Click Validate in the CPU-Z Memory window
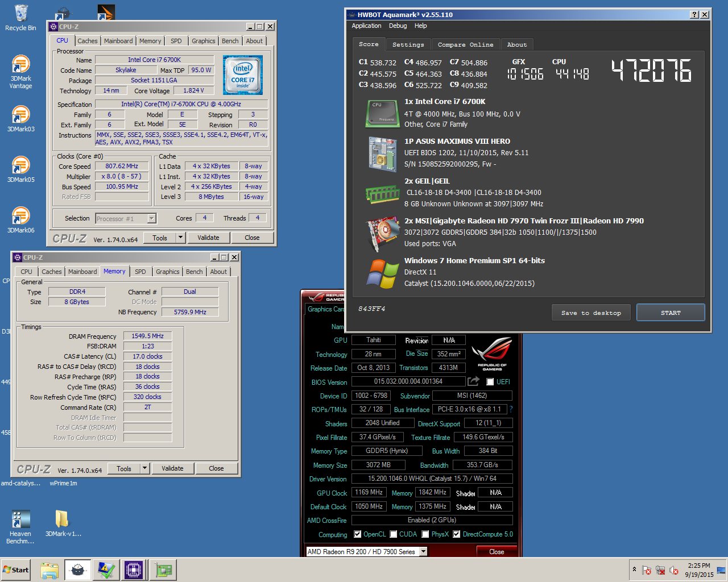 (172, 468)
